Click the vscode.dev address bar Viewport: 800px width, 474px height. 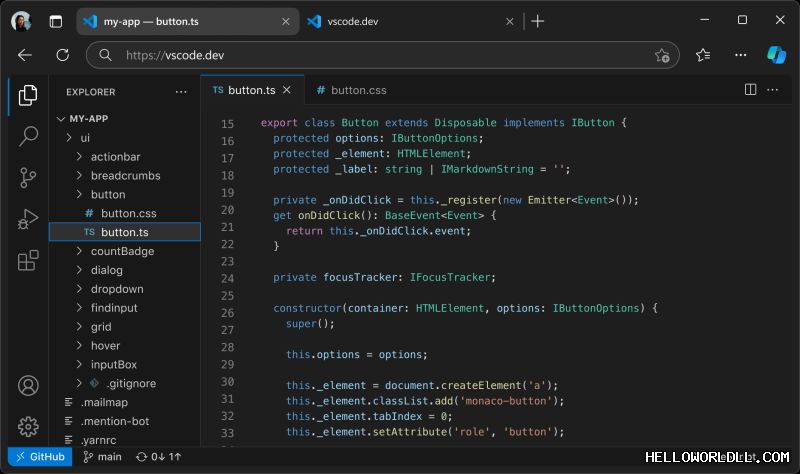pyautogui.click(x=383, y=55)
